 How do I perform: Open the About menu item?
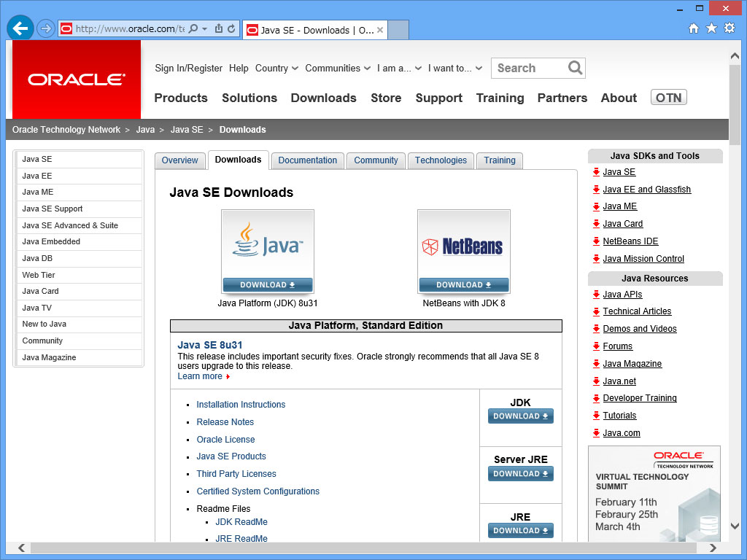(619, 98)
